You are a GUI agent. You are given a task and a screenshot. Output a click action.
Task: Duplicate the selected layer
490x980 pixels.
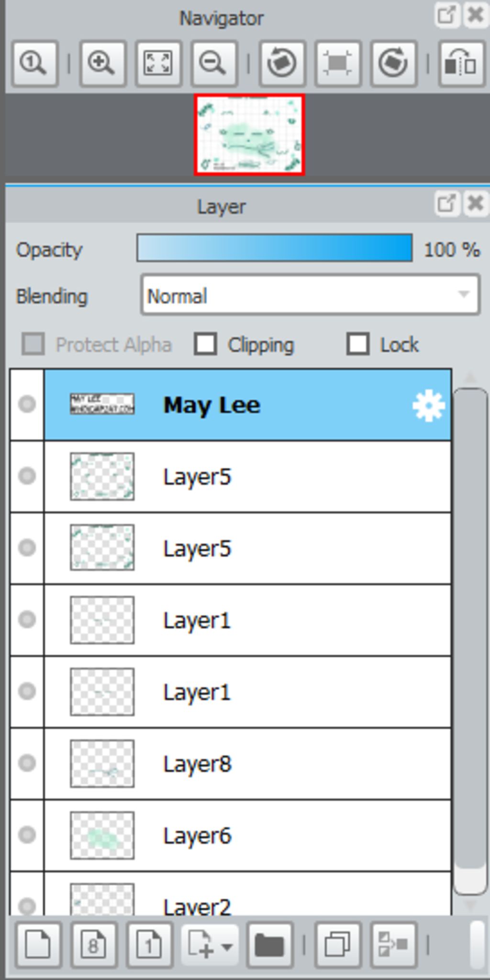click(x=338, y=945)
